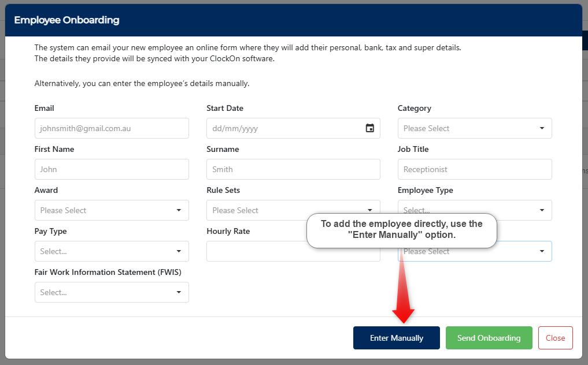Click the Category dropdown arrow
Viewport: 588px width, 365px height.
tap(542, 128)
